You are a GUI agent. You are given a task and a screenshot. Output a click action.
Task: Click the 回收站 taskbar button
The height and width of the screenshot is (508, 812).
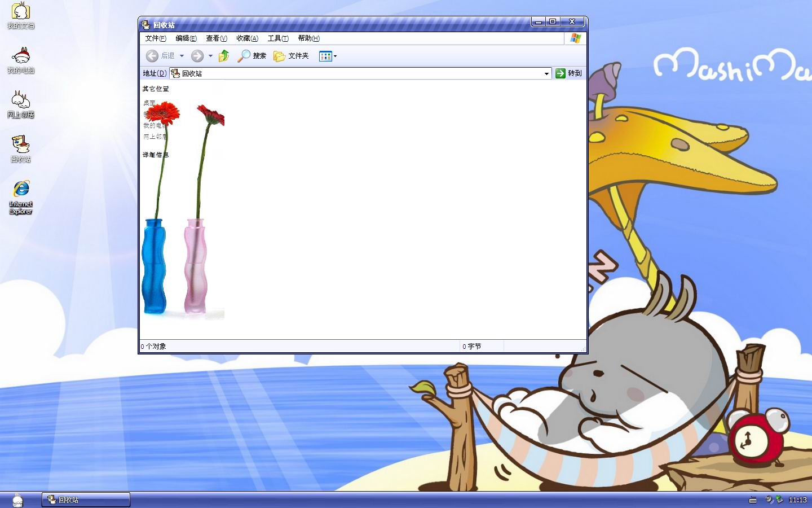point(86,500)
